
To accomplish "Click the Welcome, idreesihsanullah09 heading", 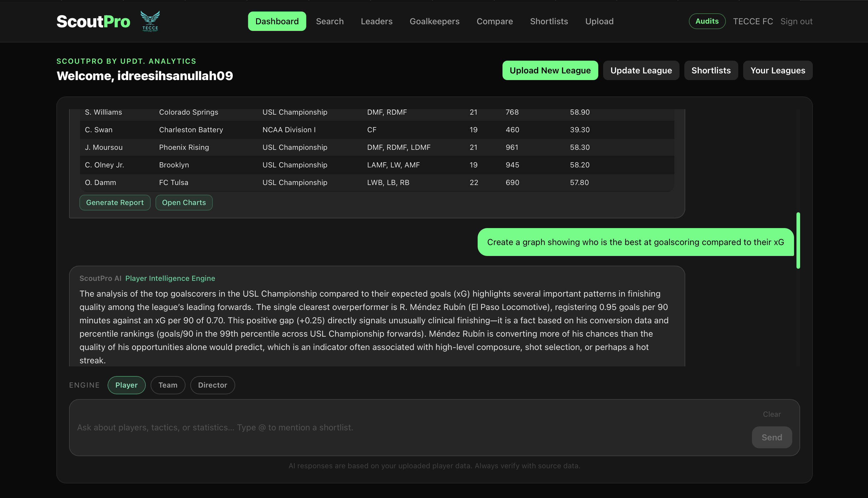I will [145, 76].
